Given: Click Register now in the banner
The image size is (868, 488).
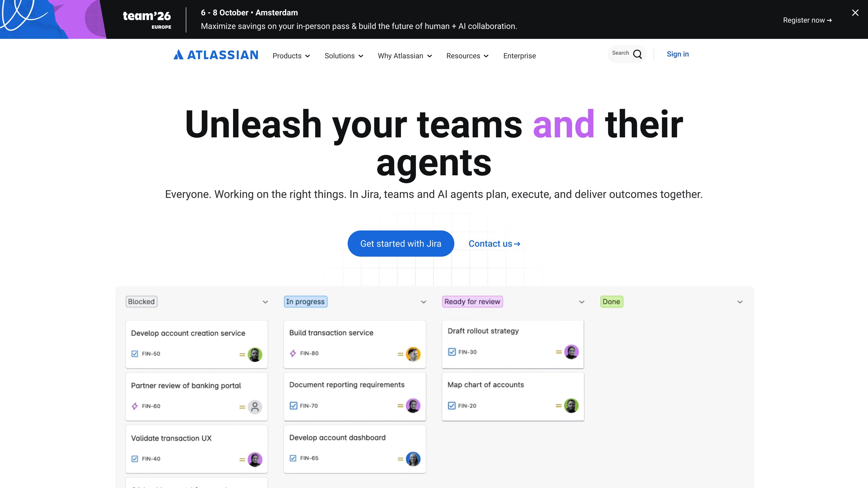Looking at the screenshot, I should click(807, 20).
